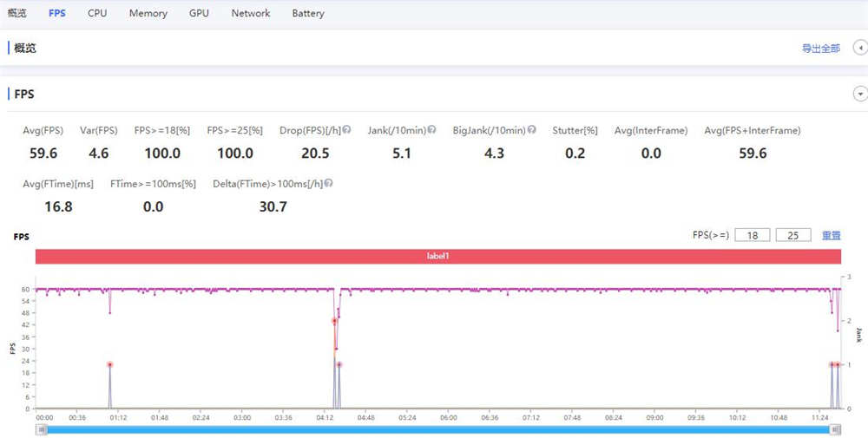This screenshot has width=868, height=438.
Task: Click the Avg(FPS) value 59.6
Action: point(43,154)
